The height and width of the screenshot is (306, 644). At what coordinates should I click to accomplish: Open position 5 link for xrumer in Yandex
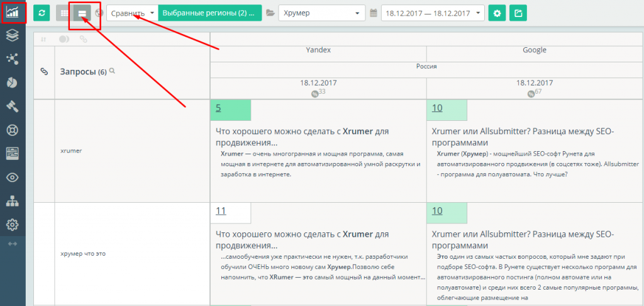click(218, 108)
